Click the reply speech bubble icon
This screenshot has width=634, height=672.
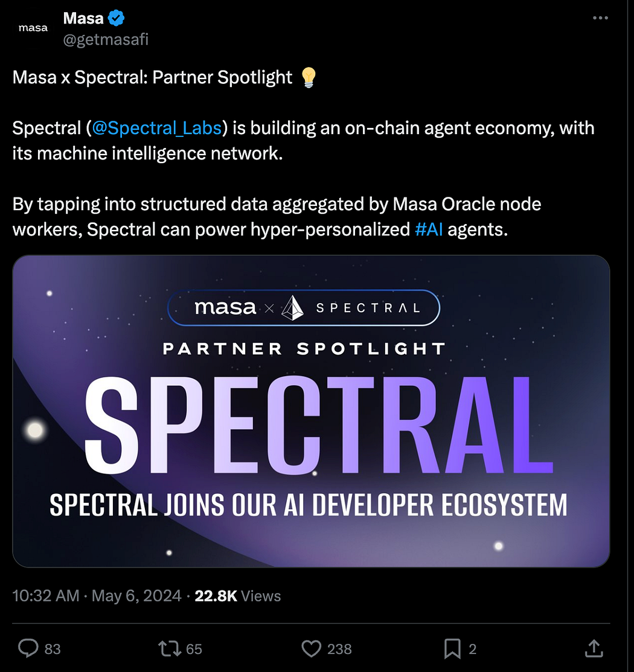pos(28,648)
